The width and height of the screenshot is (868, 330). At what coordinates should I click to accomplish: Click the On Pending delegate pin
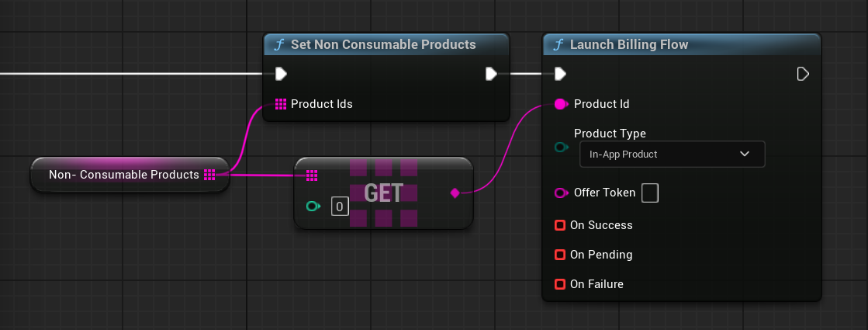pyautogui.click(x=560, y=255)
